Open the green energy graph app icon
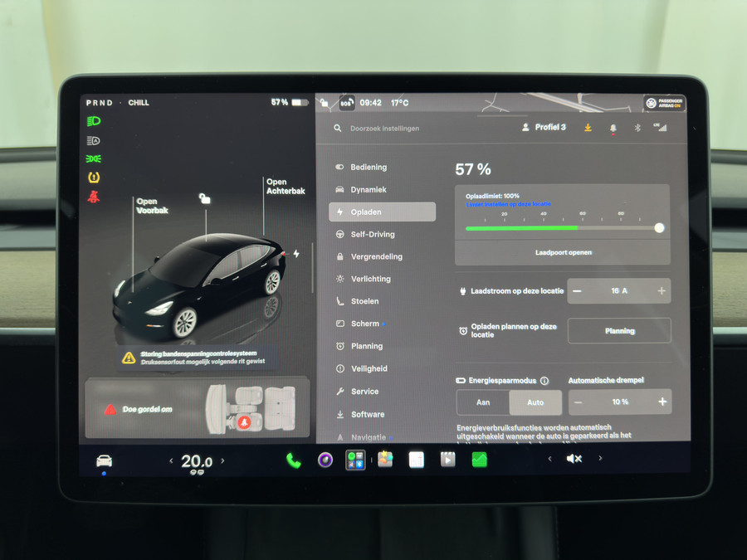Screen dimensions: 747x560 click(479, 460)
